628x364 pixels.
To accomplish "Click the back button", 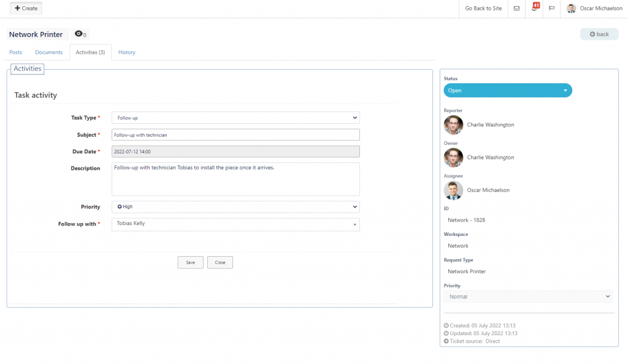I will coord(599,34).
